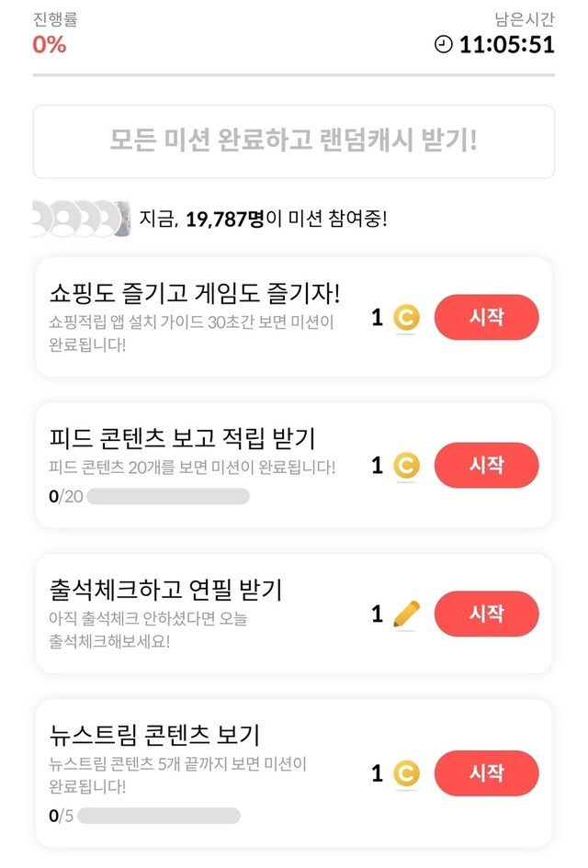Click the participant avatars thumbnail group

79,219
